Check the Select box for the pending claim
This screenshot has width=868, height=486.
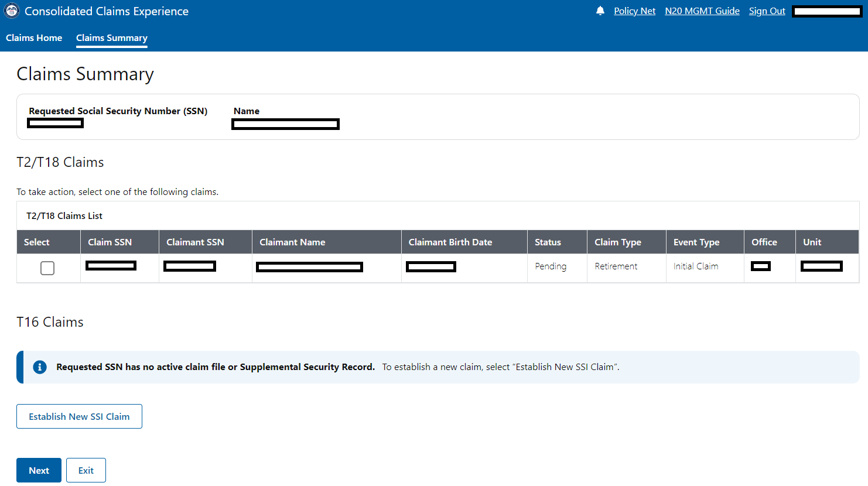tap(47, 268)
